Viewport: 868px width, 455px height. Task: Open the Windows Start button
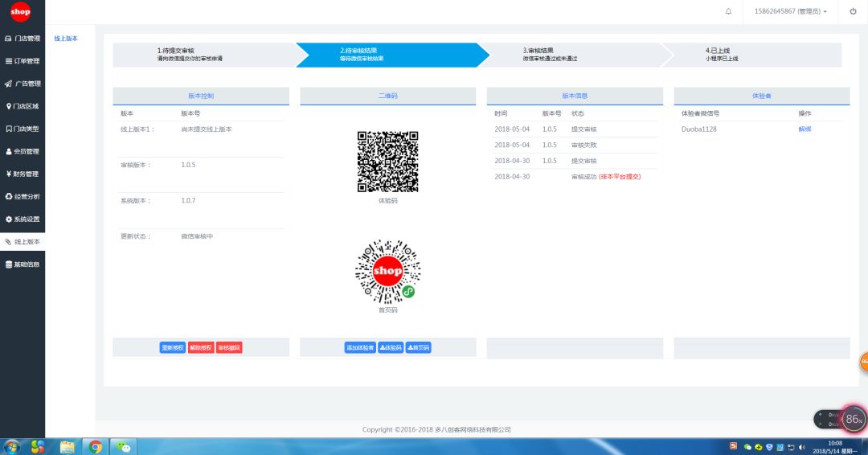coord(11,447)
